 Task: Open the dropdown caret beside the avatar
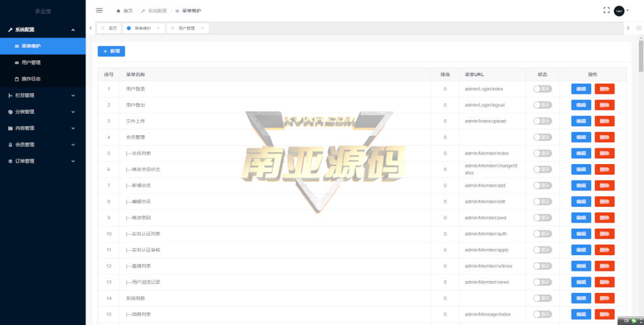(x=628, y=11)
